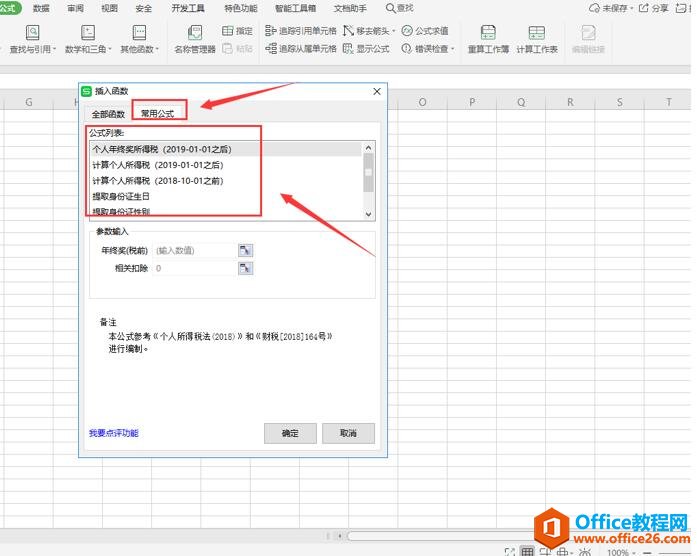This screenshot has width=697, height=556.
Task: Select normal grid view in status bar
Action: (527, 552)
